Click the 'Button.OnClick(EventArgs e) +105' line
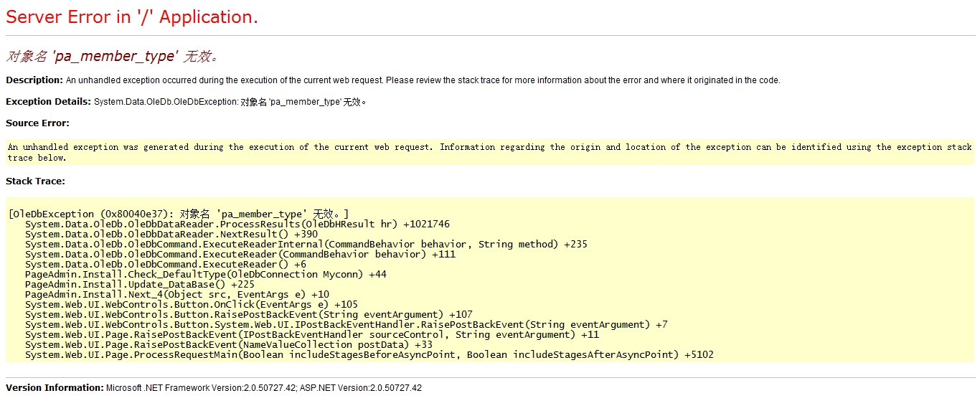Screen dimensions: 980x416 coord(191,305)
